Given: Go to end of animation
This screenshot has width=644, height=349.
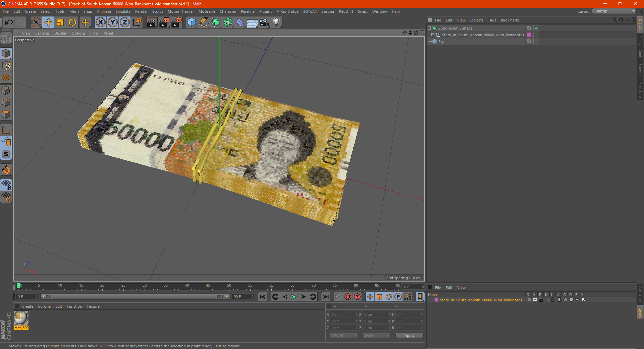Looking at the screenshot, I should 325,297.
